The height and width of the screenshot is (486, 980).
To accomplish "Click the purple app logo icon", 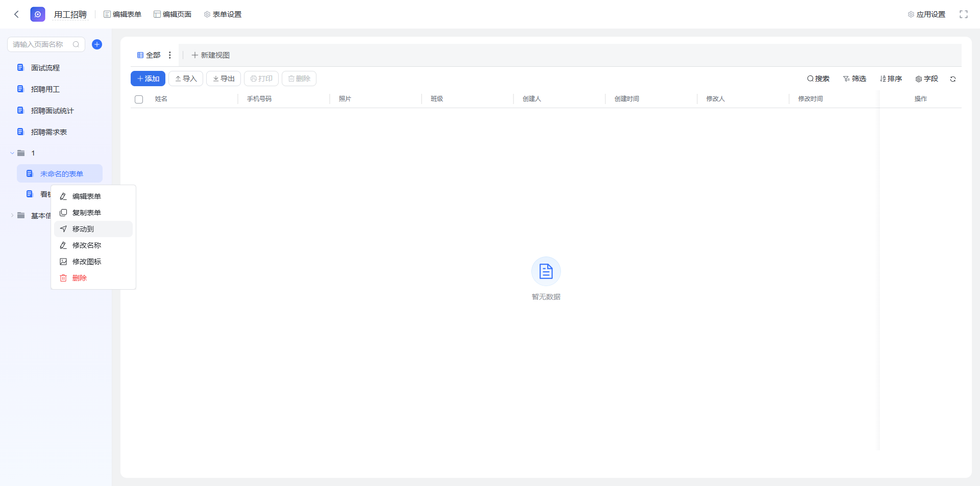I will [x=38, y=14].
